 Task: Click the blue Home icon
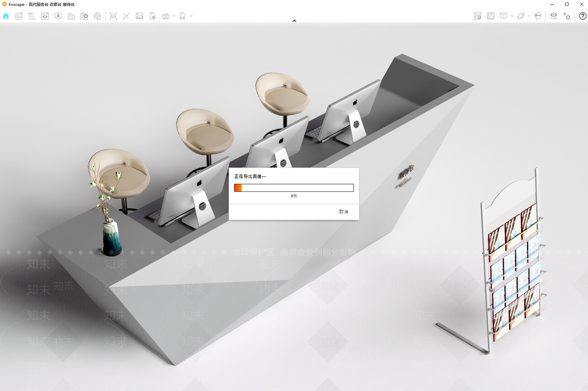[x=6, y=16]
